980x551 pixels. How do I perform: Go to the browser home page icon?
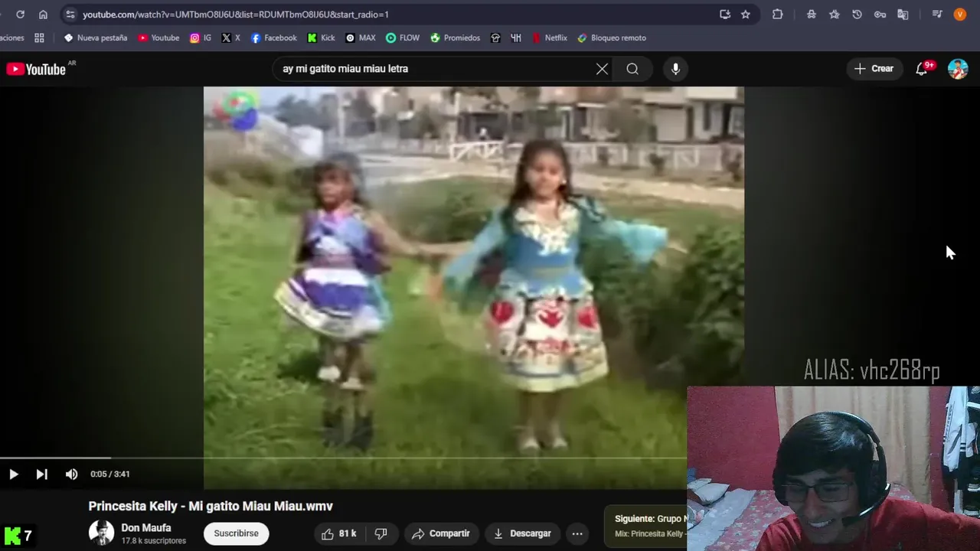(x=43, y=15)
